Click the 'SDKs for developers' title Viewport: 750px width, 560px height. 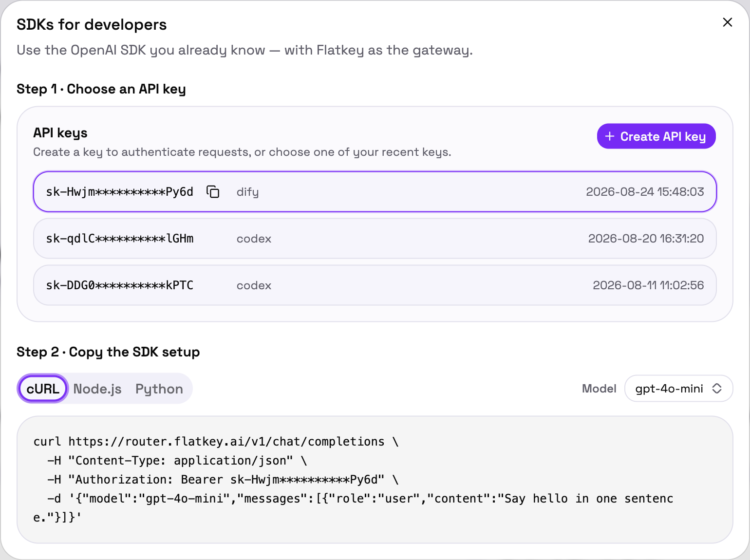click(x=92, y=24)
